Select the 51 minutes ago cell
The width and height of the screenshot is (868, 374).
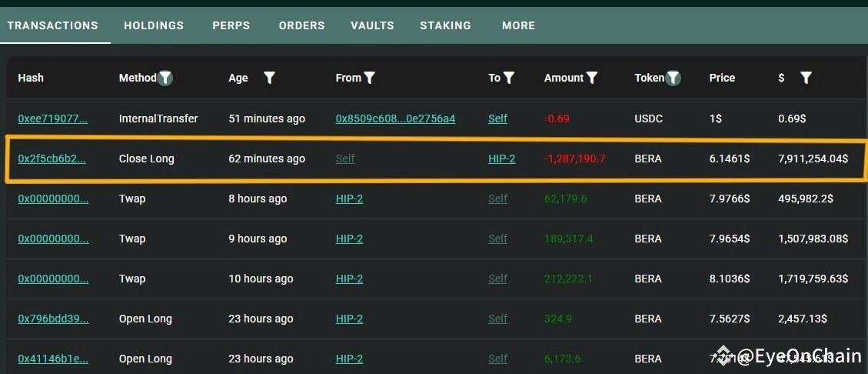(267, 119)
